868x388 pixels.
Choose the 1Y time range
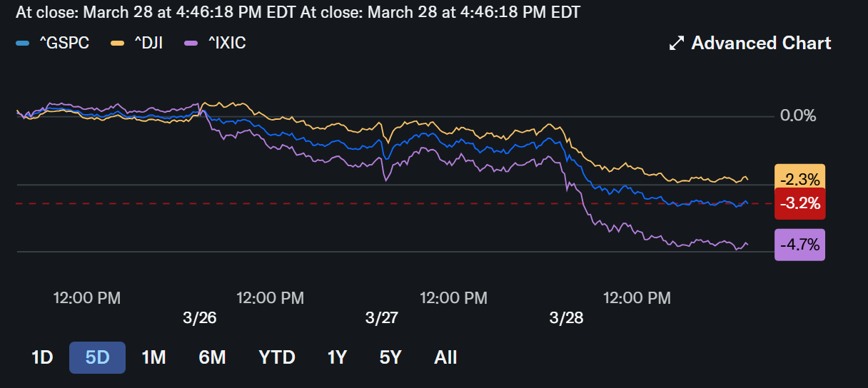pyautogui.click(x=337, y=358)
